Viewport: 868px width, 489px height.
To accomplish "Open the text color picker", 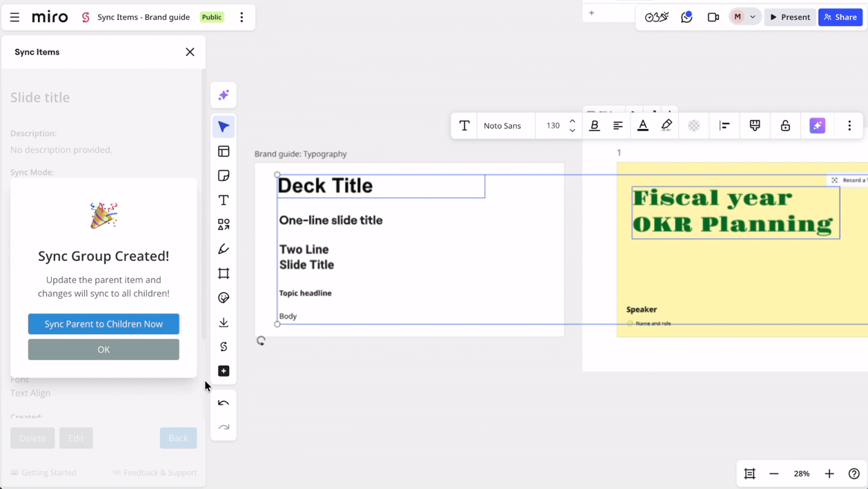I will [642, 126].
